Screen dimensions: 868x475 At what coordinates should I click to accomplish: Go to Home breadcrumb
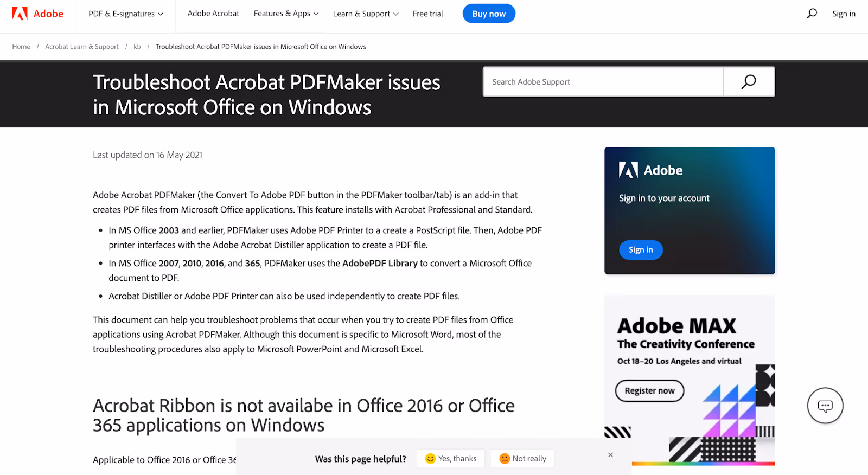click(x=21, y=47)
